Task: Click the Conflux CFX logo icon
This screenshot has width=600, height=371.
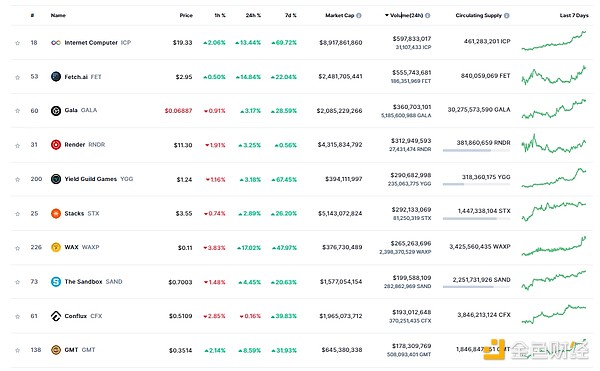Action: tap(56, 316)
